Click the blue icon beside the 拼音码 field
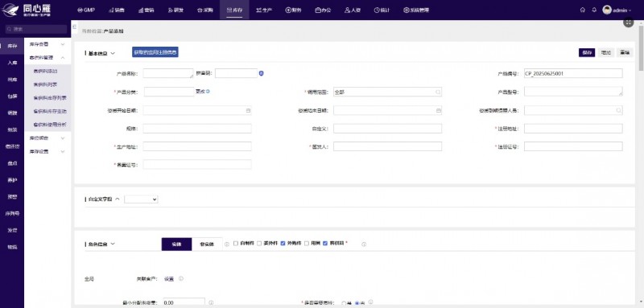This screenshot has width=644, height=308. pos(261,73)
